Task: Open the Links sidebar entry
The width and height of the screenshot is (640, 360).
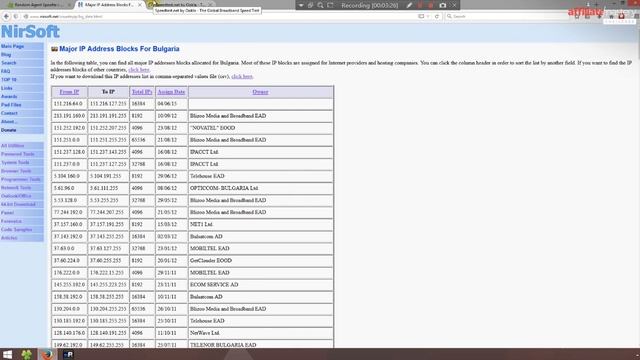Action: (7, 88)
